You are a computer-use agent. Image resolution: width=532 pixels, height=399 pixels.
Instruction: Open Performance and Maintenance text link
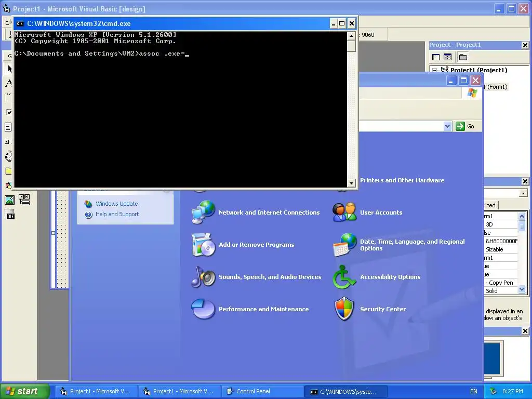(263, 309)
